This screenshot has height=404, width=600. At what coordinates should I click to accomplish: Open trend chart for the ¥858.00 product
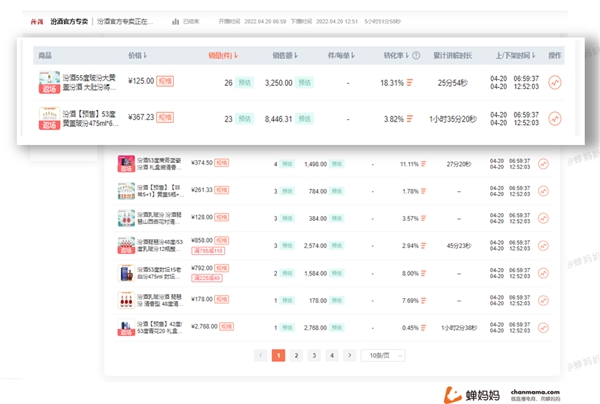[543, 245]
